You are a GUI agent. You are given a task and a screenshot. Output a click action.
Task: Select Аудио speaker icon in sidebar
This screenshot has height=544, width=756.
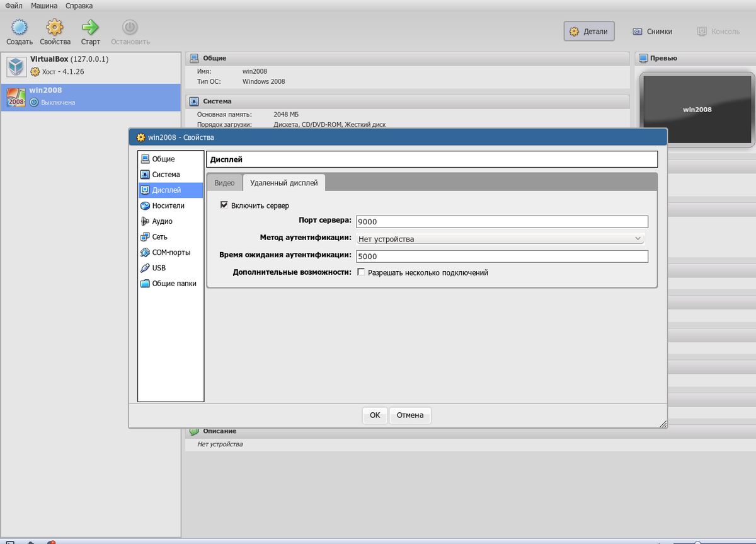coord(146,221)
